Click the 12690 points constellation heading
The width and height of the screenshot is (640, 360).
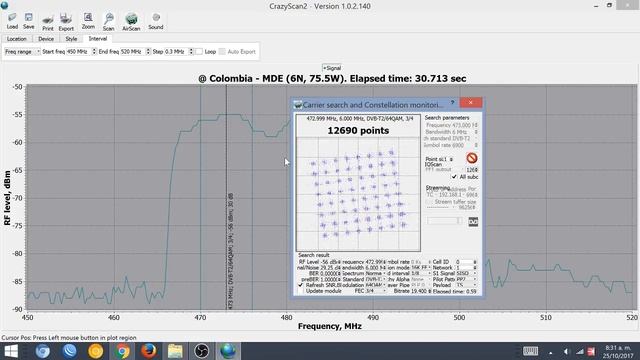point(358,131)
